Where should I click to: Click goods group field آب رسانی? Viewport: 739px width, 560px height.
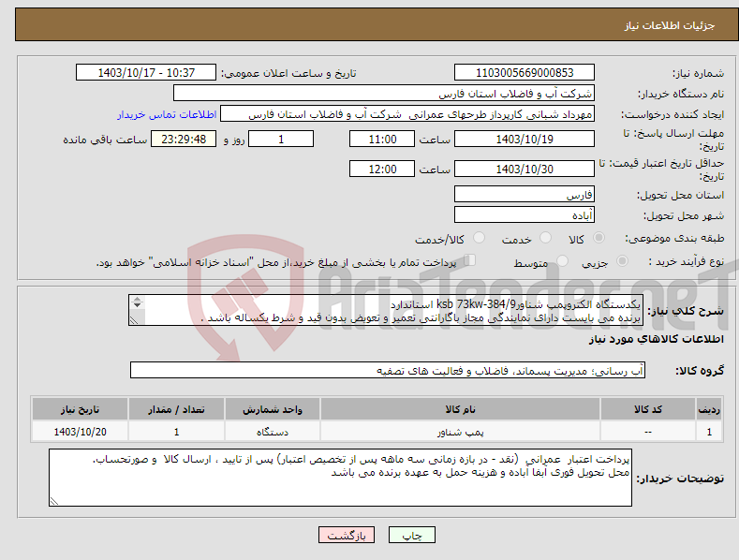click(x=388, y=370)
